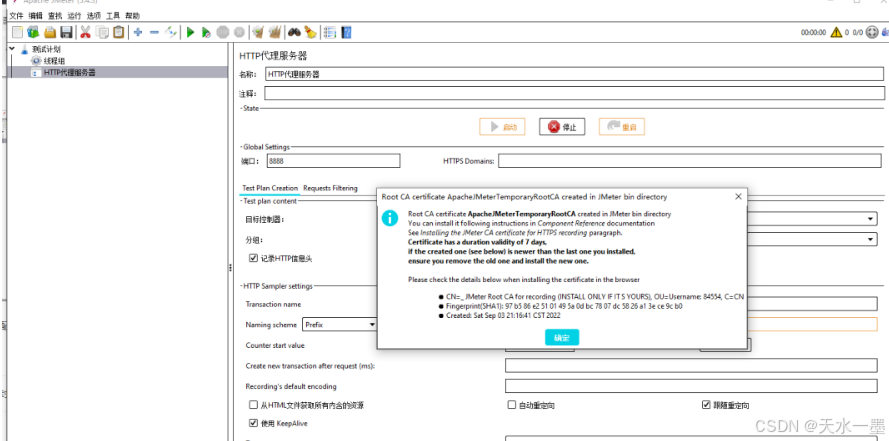Collapse the 测试计划 tree node arrow
Viewport: 889px width, 441px height.
point(12,49)
